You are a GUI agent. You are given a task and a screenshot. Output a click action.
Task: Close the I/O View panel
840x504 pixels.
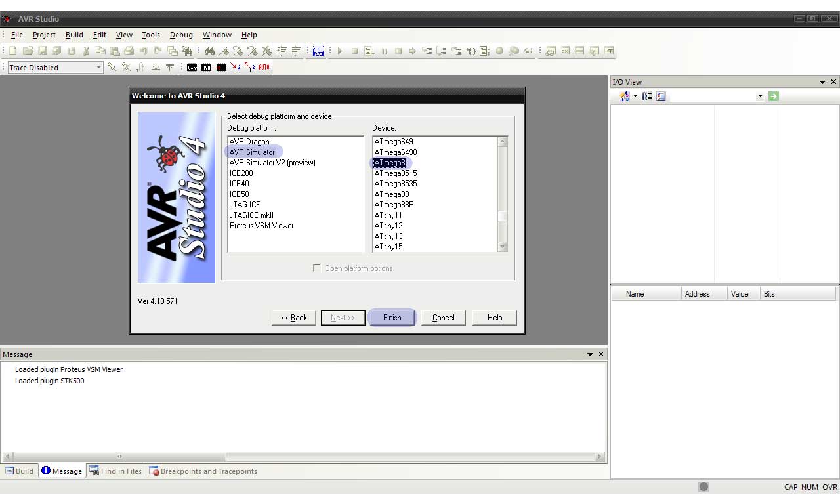(x=833, y=82)
